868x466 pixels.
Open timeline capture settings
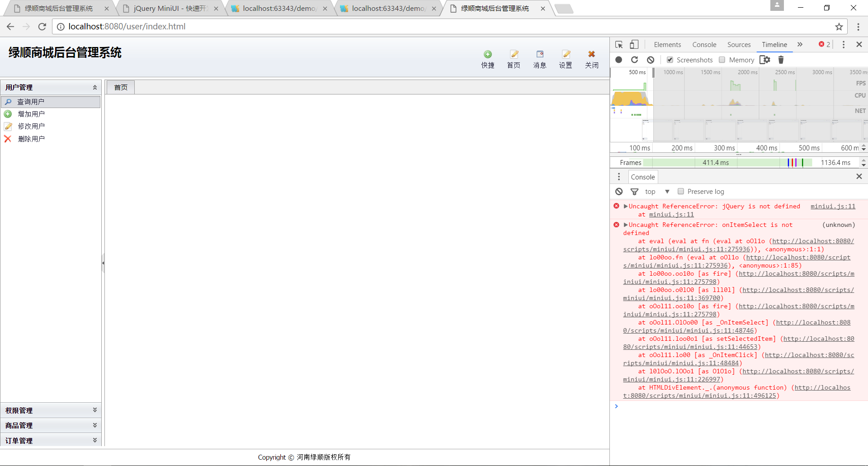[765, 60]
